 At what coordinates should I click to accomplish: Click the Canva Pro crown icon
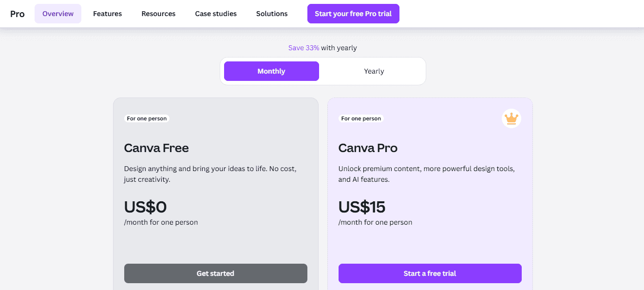tap(511, 118)
